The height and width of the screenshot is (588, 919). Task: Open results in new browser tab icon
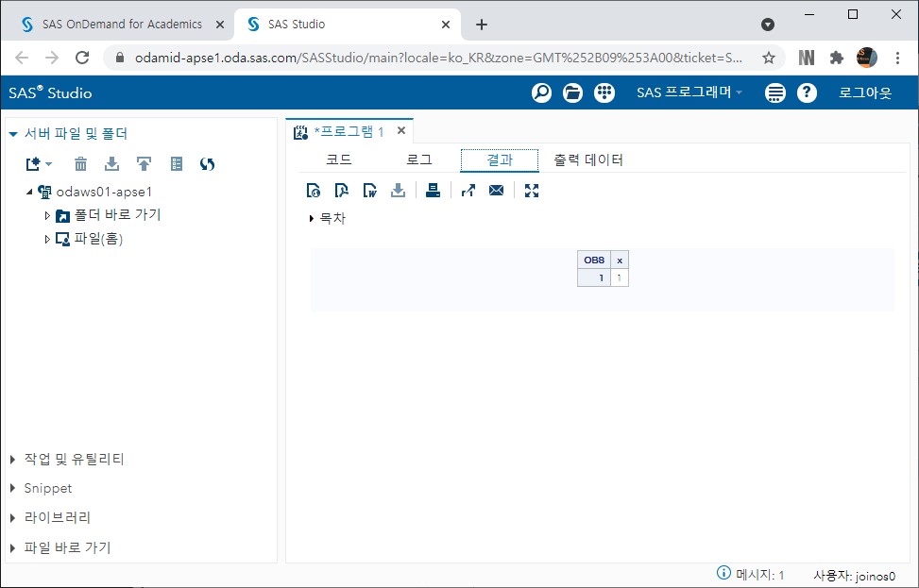(x=468, y=191)
